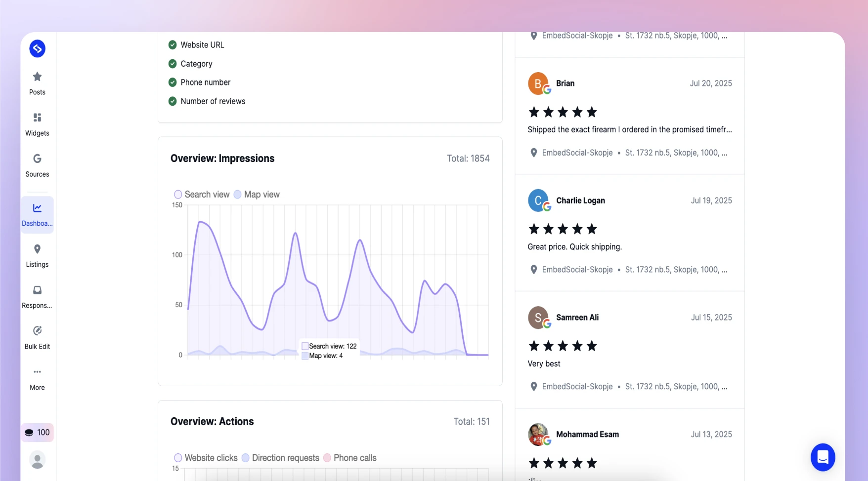The width and height of the screenshot is (868, 481).
Task: Toggle Search view legend series
Action: tap(202, 195)
